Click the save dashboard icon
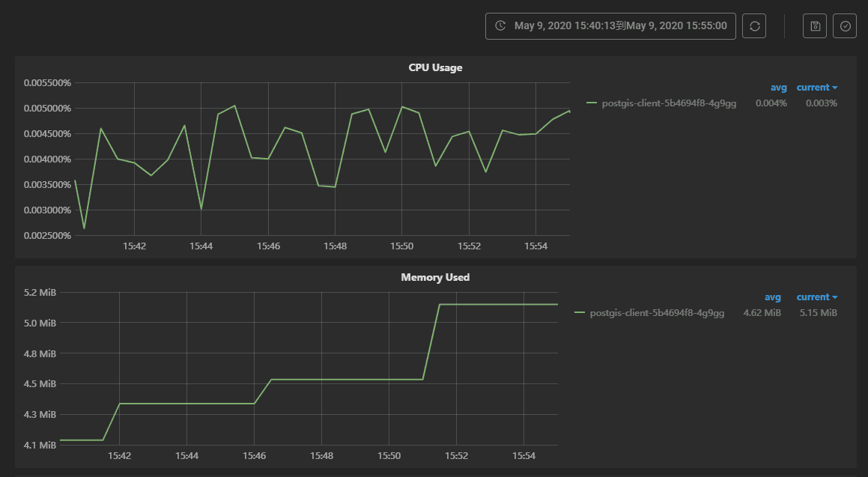 click(x=815, y=26)
